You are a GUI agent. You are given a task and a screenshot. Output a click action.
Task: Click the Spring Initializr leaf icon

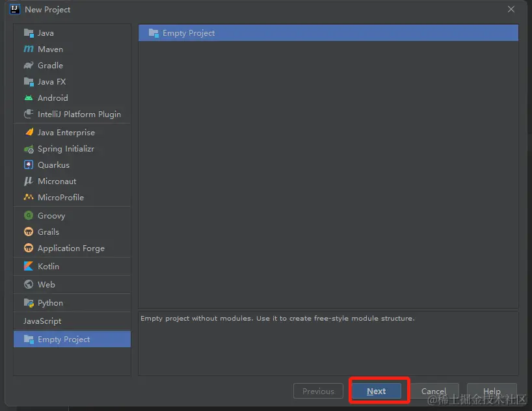pos(29,149)
